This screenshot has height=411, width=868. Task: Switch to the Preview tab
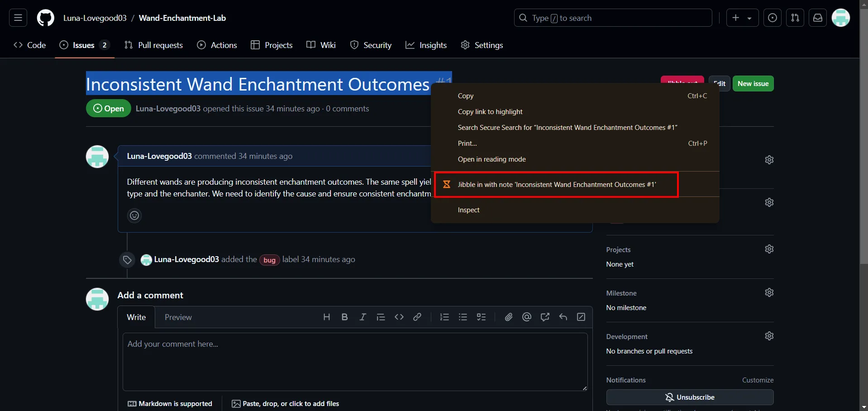click(x=178, y=317)
